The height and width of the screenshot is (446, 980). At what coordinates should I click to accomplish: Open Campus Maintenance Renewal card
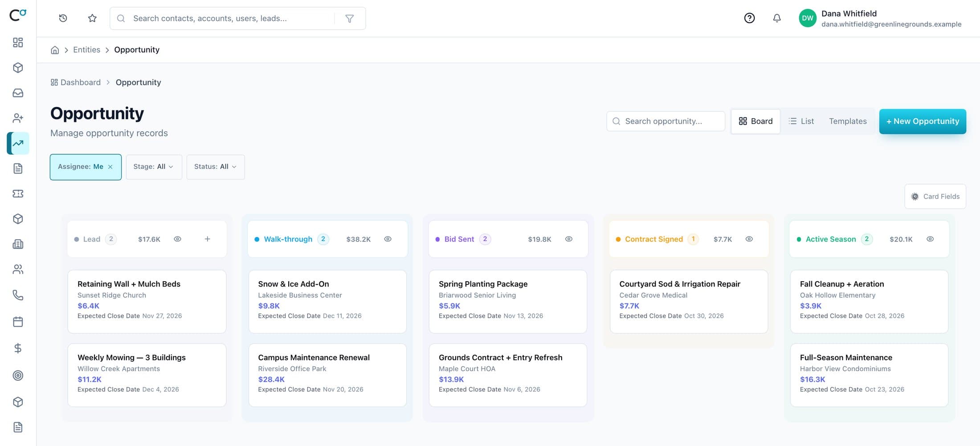click(x=327, y=375)
